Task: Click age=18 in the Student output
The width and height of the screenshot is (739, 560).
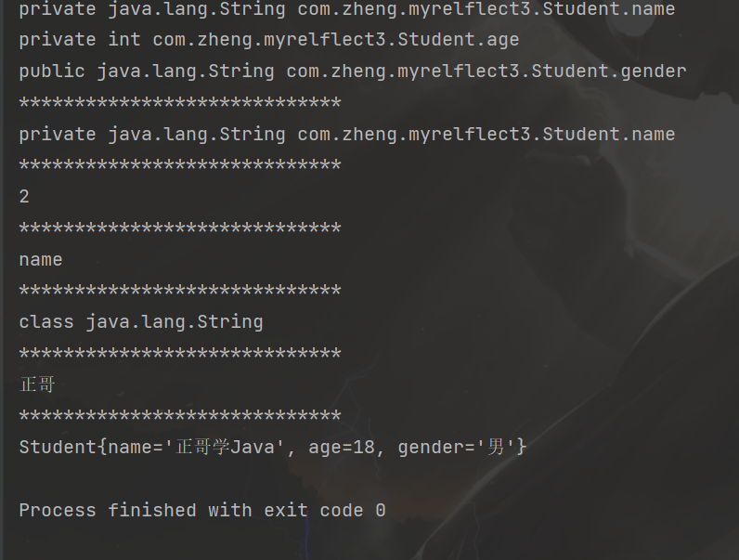Action: coord(342,448)
